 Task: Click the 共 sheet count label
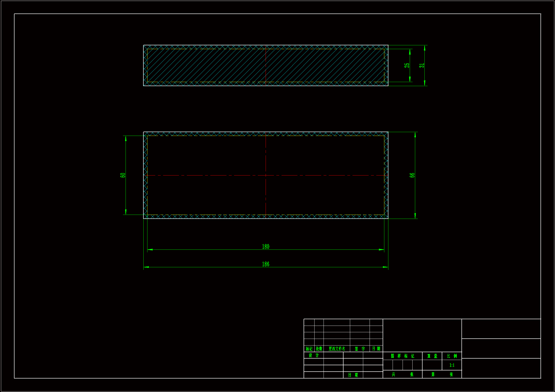393,374
